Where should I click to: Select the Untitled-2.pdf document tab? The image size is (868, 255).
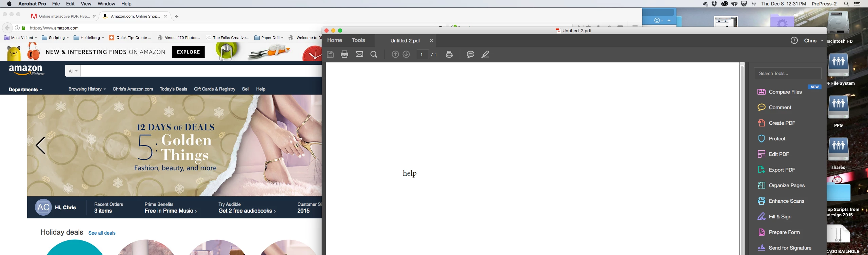point(405,41)
